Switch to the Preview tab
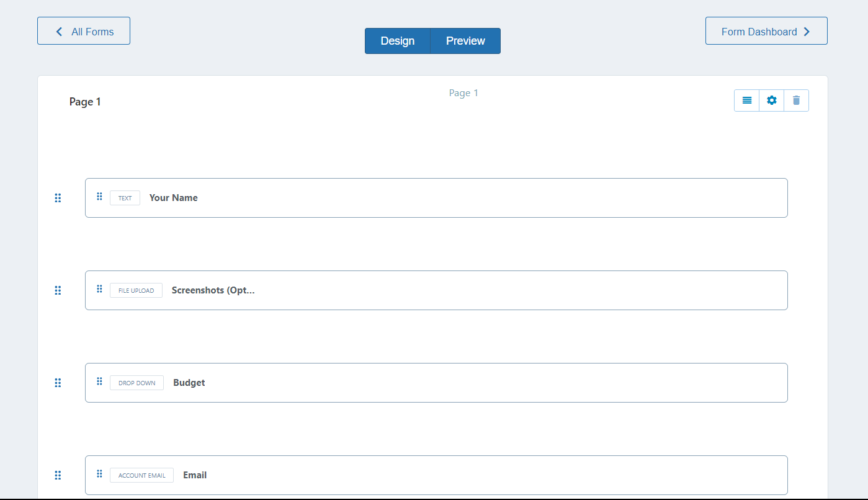 coord(465,41)
